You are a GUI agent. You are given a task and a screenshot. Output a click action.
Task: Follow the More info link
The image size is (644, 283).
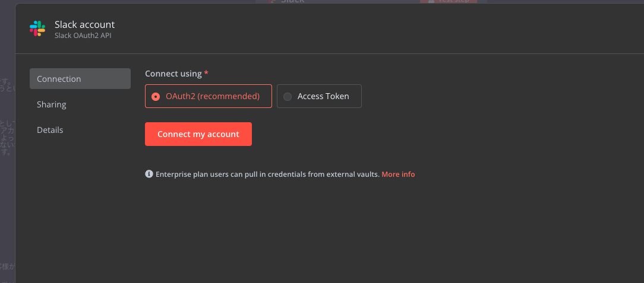point(398,174)
